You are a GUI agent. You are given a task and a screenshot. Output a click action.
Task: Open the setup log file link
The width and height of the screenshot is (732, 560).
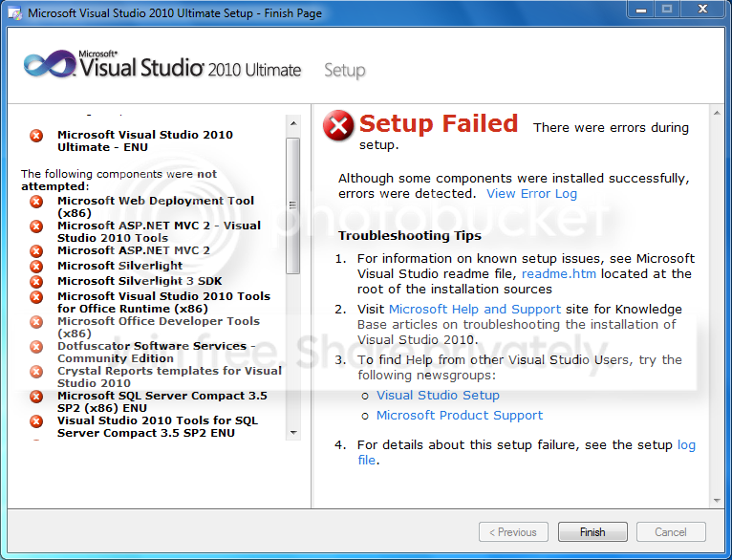pos(686,445)
